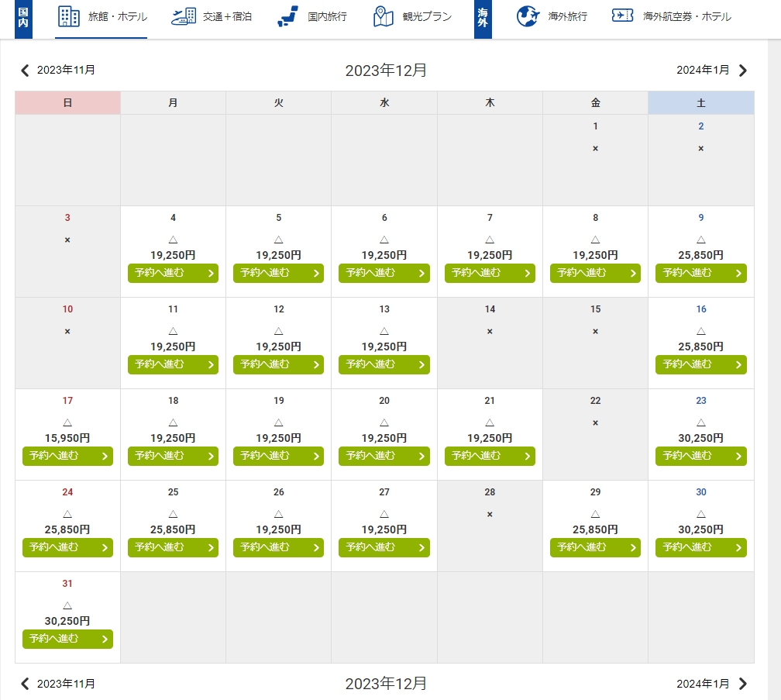Click the globe airplane overseas travel icon
Image resolution: width=781 pixels, height=700 pixels.
click(x=528, y=16)
